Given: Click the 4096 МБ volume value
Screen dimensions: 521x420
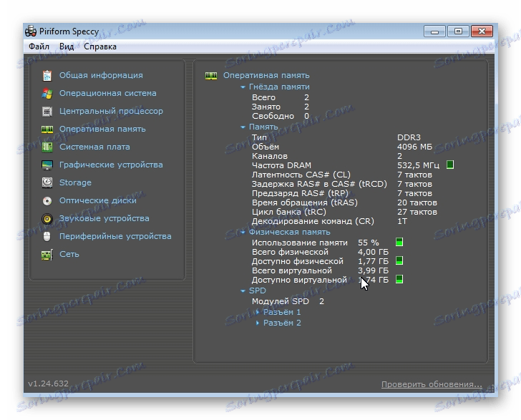Looking at the screenshot, I should [x=414, y=147].
